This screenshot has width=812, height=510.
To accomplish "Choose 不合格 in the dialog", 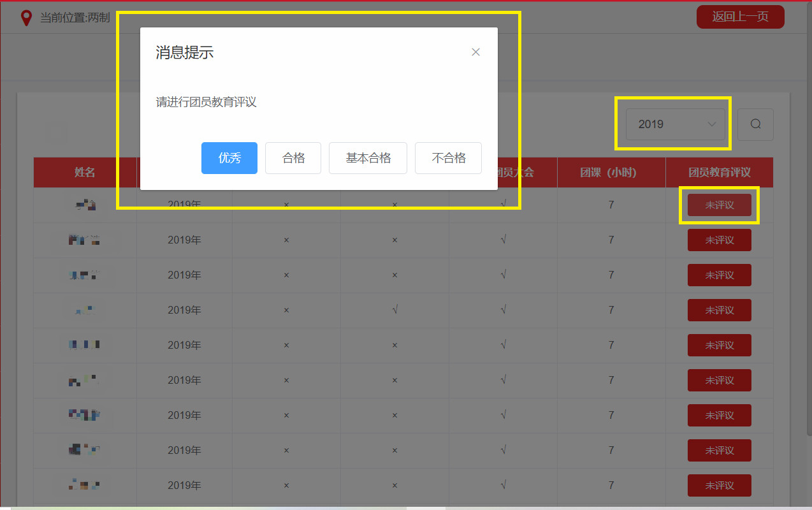I will click(448, 158).
